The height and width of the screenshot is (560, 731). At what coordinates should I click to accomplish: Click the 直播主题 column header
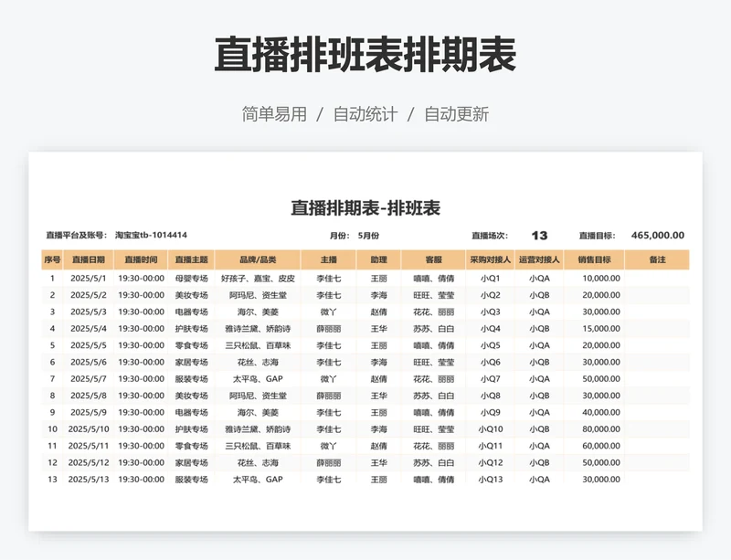pyautogui.click(x=191, y=259)
